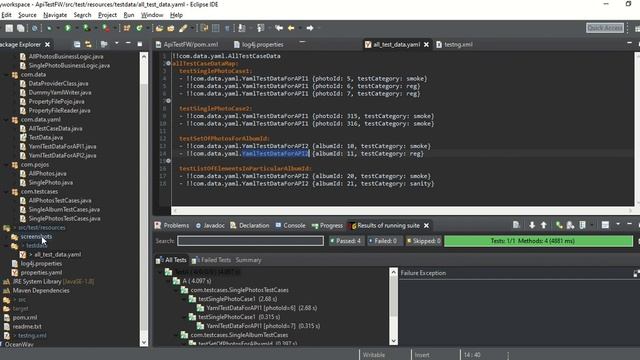Minimize the Package Explorer view
This screenshot has width=640, height=360.
point(128,43)
